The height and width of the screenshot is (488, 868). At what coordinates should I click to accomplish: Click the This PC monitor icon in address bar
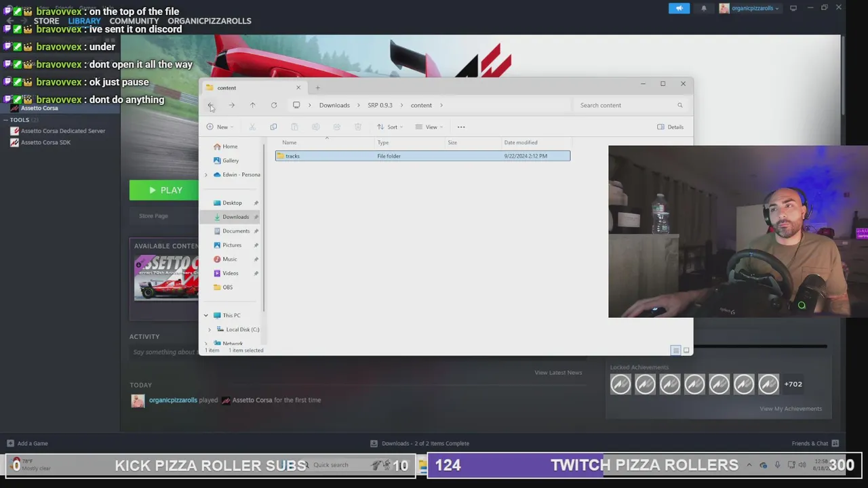pos(296,105)
